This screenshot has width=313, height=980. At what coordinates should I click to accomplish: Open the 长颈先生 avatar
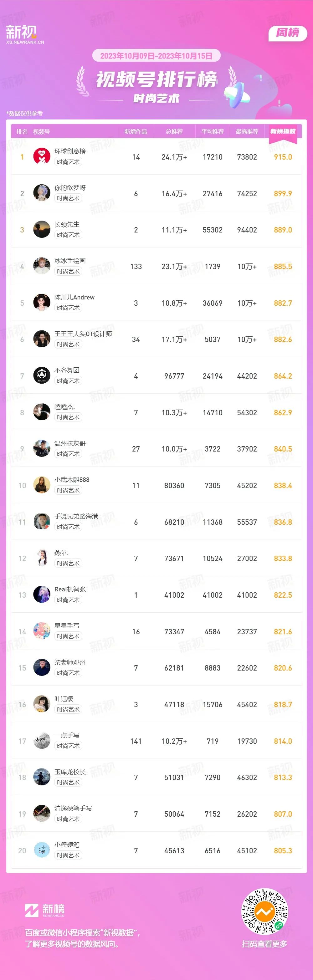tap(42, 230)
